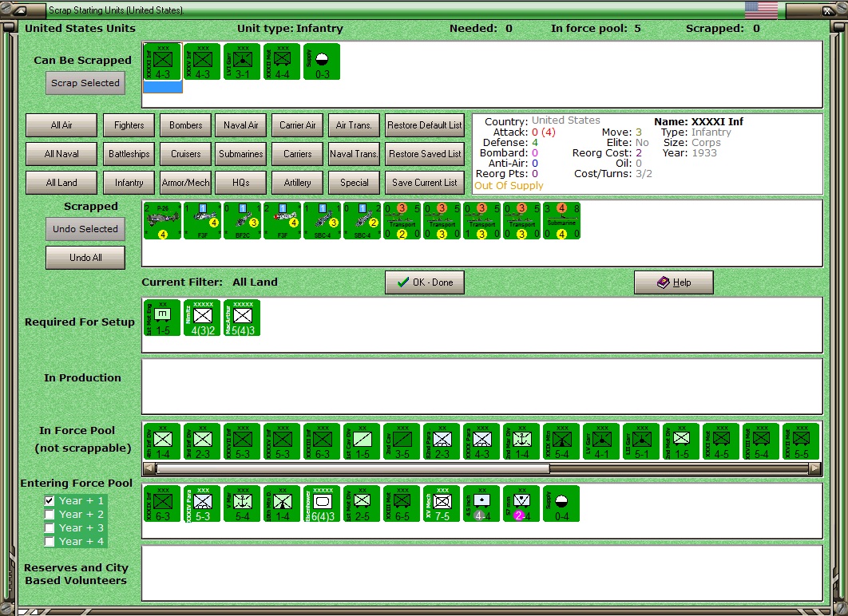Filter by Carriers
The image size is (848, 616).
click(298, 154)
